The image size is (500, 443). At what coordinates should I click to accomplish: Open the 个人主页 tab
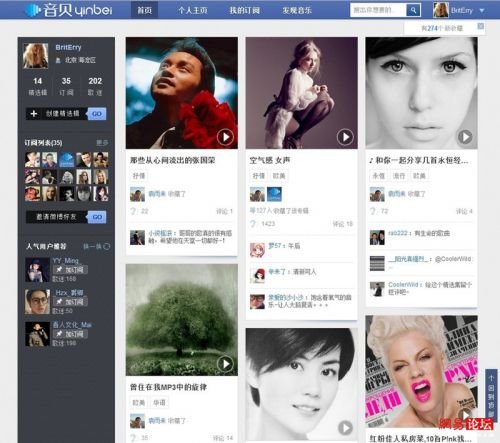coord(193,10)
